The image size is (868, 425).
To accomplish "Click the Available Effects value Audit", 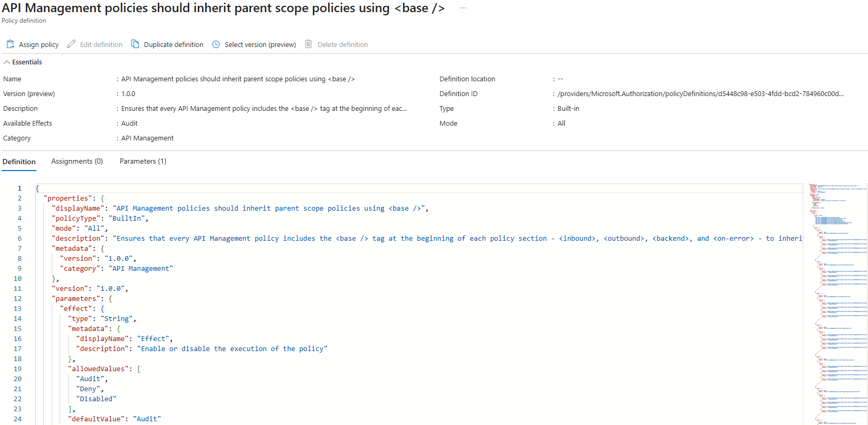I will pos(129,124).
